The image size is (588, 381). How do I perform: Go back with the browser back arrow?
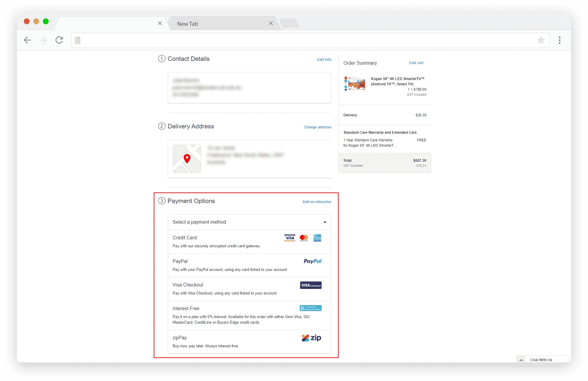27,40
